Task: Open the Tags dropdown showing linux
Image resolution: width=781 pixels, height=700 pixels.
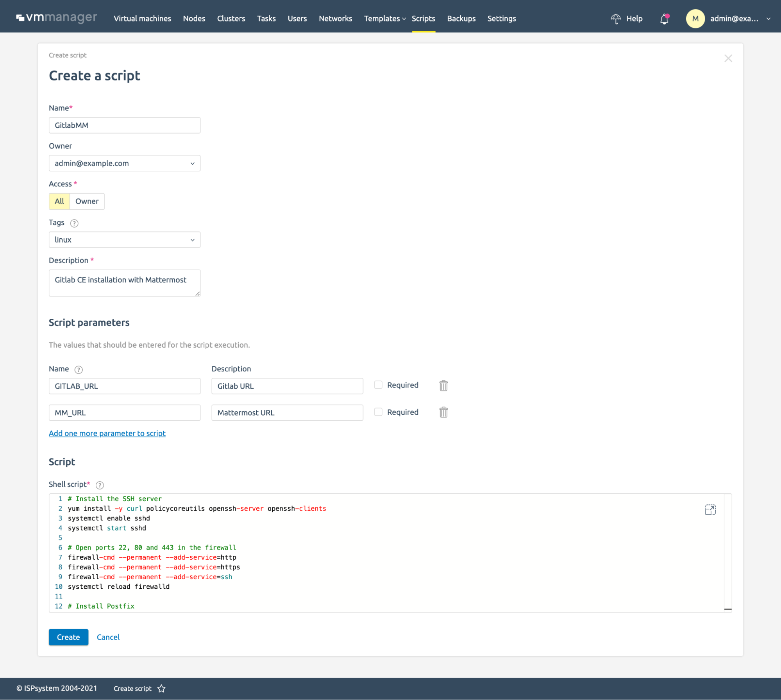Action: 125,240
